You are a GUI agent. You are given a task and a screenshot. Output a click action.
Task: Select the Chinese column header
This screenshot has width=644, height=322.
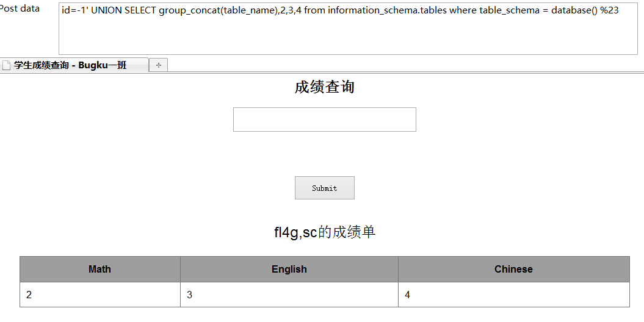513,269
